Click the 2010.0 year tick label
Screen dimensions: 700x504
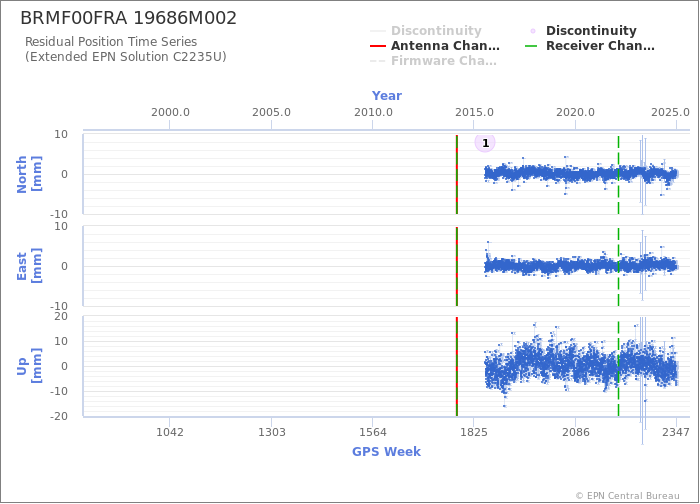[x=373, y=112]
